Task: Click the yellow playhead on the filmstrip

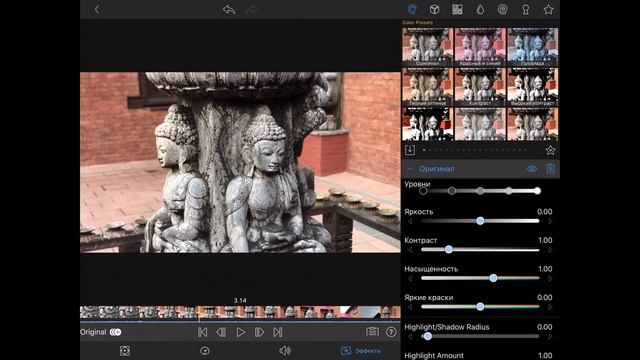Action: tap(199, 313)
